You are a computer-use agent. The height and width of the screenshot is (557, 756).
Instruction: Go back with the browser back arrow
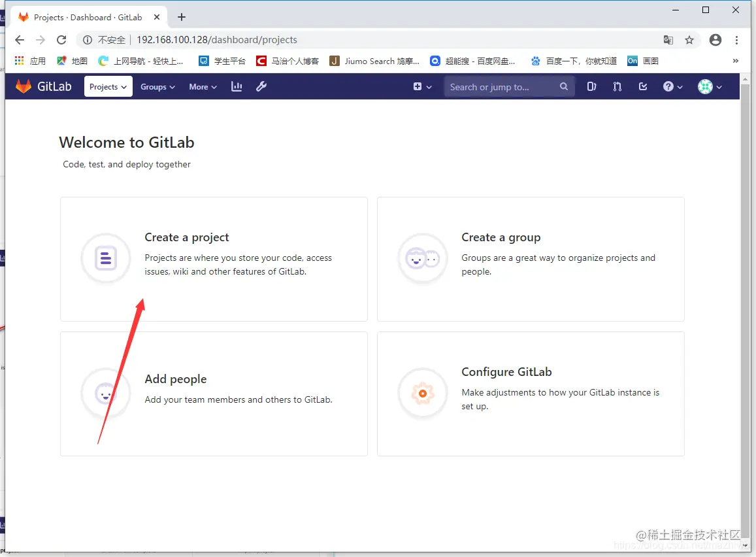20,39
